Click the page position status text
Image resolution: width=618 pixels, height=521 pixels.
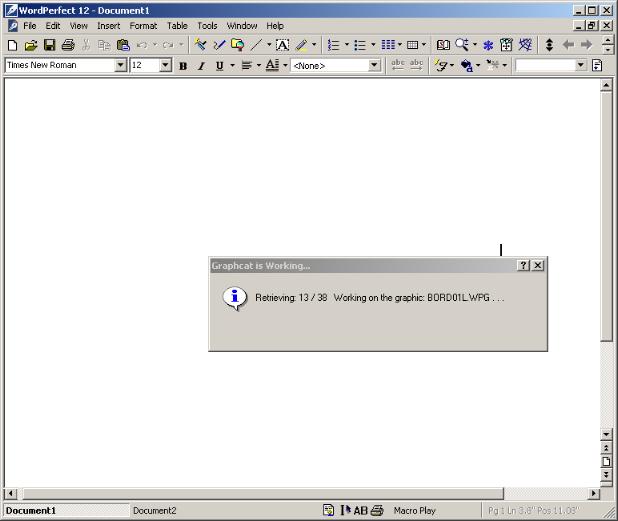[534, 511]
